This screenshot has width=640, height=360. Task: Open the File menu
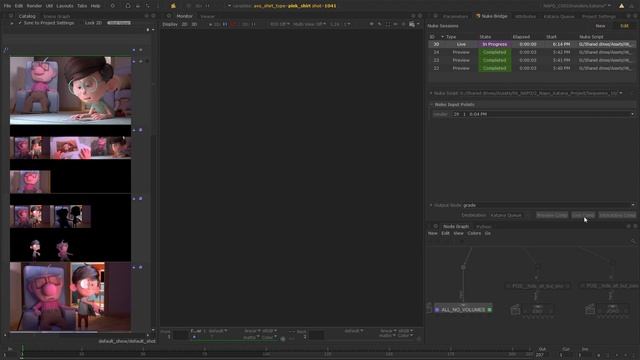(7, 6)
